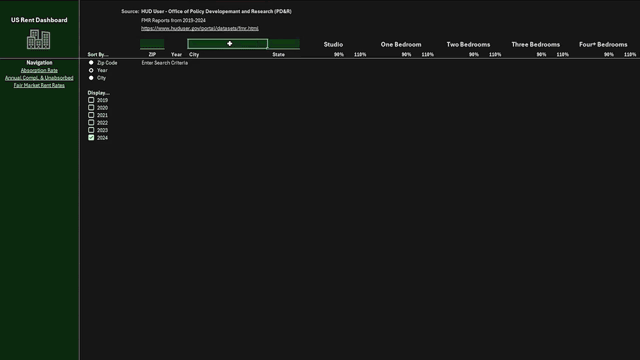Click the One Bedroom column heading
Viewport: 640px width, 360px height.
click(x=401, y=44)
